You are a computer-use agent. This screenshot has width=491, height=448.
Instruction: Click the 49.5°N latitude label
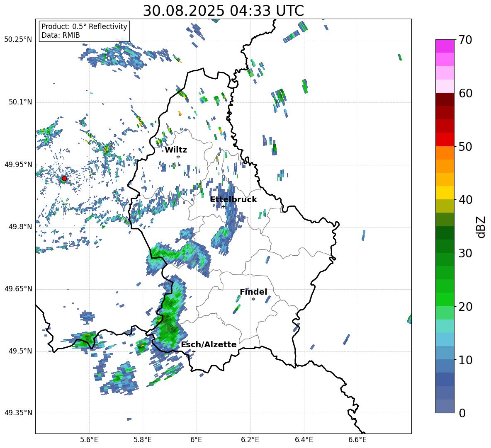point(20,351)
